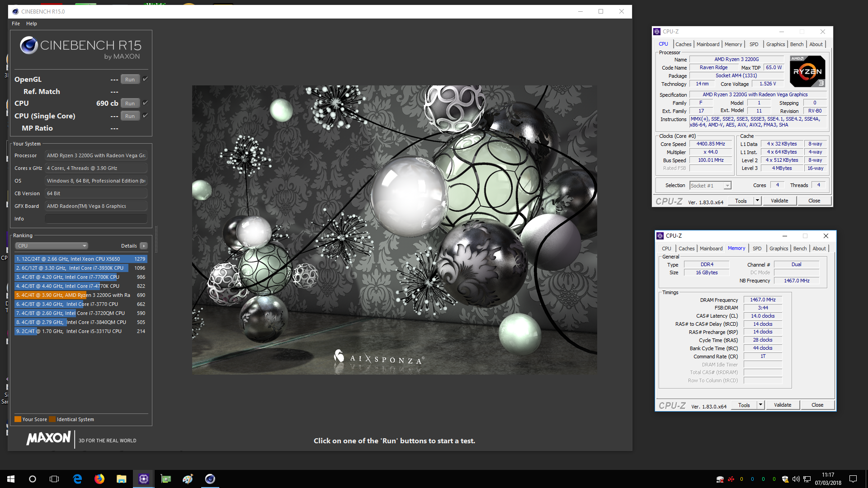
Task: Select the Xeon X5650 ranking row
Action: (x=81, y=259)
